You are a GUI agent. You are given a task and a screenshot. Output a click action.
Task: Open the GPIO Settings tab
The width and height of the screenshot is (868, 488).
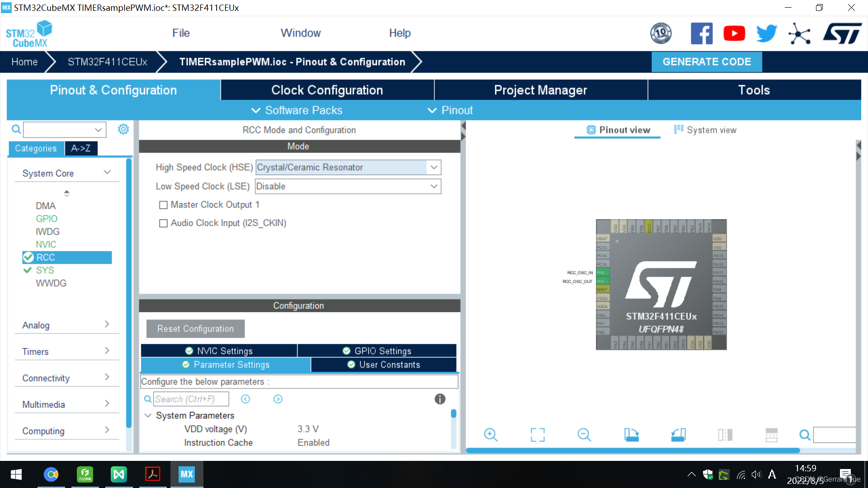(x=377, y=351)
